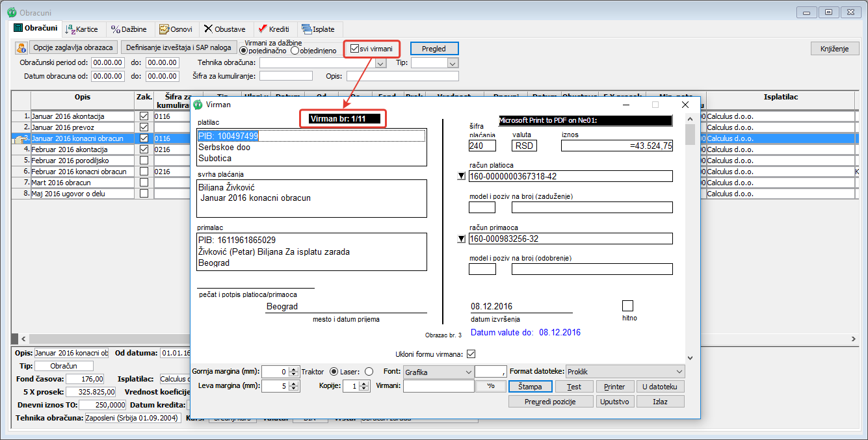Click the percent button next to Virmani field
Viewport: 868px width, 440px height.
click(491, 386)
